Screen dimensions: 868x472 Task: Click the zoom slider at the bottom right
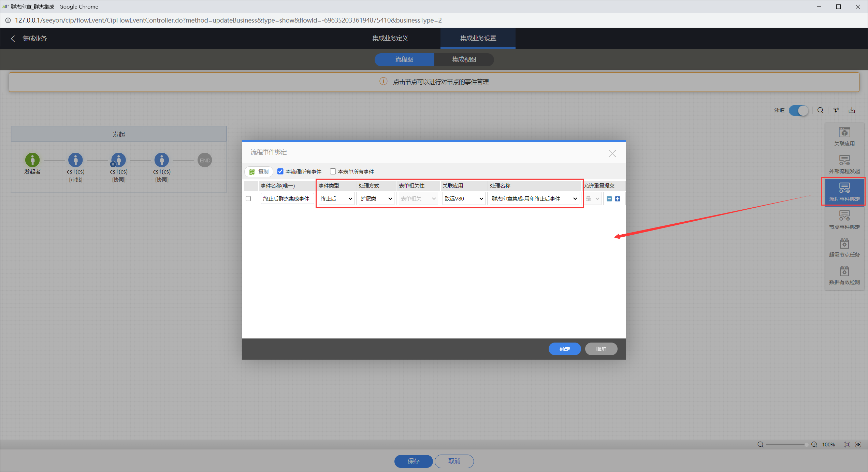pyautogui.click(x=786, y=444)
